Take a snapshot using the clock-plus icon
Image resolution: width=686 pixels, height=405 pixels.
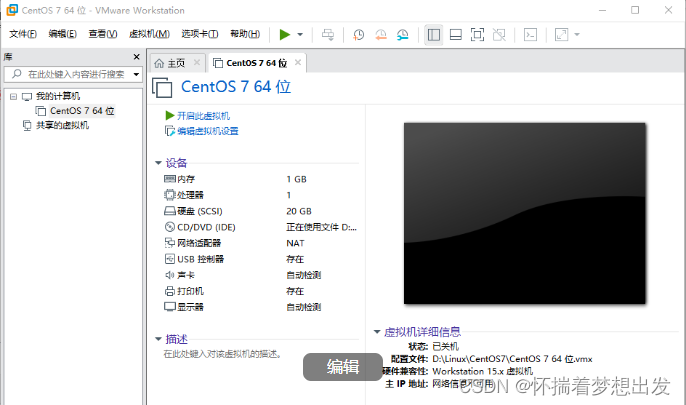point(359,35)
